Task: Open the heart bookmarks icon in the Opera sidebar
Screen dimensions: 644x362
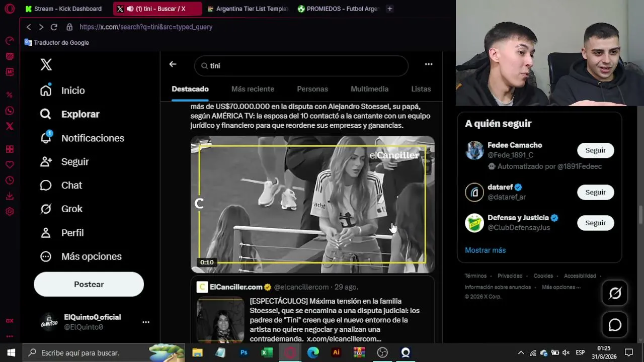Action: (x=10, y=165)
